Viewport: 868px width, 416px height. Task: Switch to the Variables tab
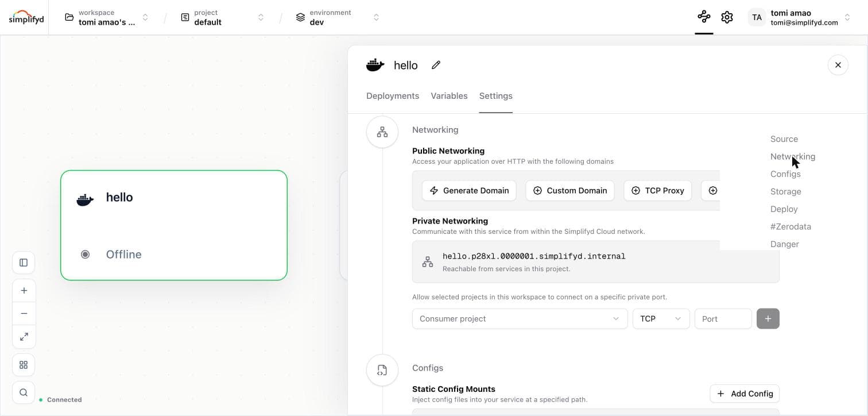[x=449, y=96]
